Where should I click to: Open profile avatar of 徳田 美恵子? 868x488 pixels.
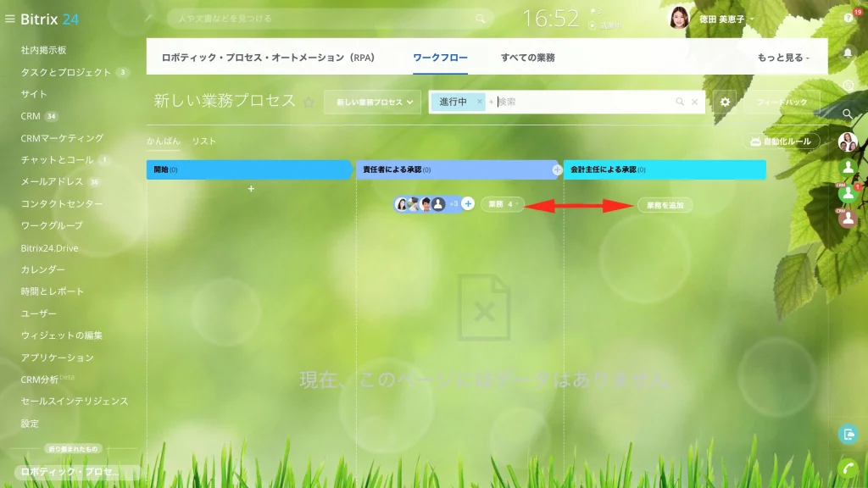click(679, 19)
